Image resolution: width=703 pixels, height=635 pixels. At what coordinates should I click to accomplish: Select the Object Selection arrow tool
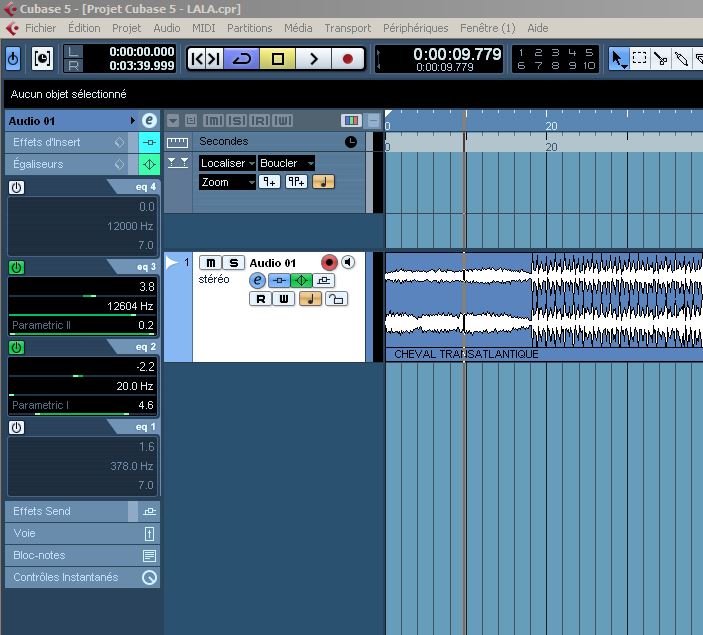pos(618,59)
